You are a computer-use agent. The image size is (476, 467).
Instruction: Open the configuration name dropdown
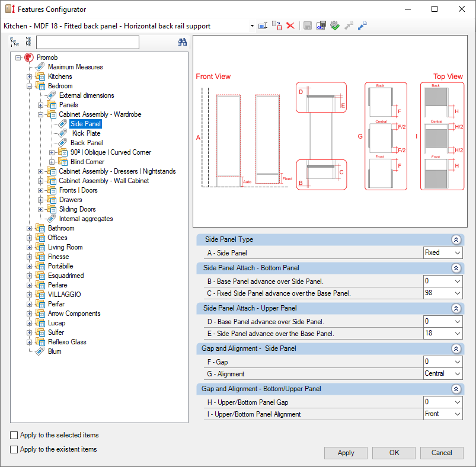pos(252,26)
